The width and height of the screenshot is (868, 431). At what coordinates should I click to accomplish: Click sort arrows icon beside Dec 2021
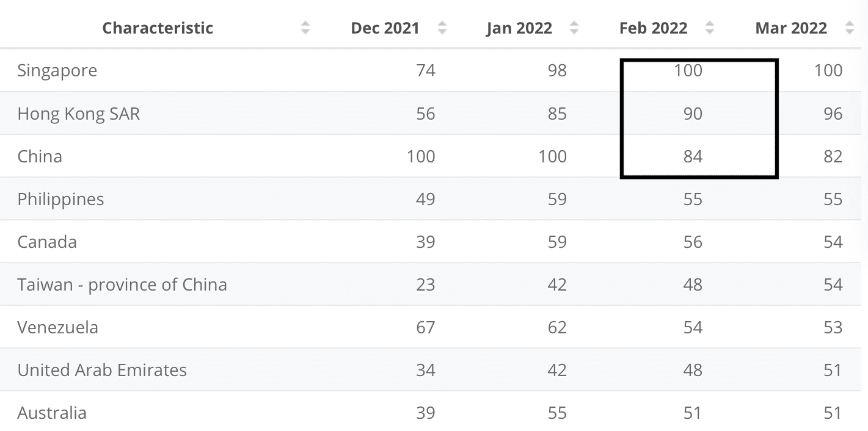click(x=442, y=28)
